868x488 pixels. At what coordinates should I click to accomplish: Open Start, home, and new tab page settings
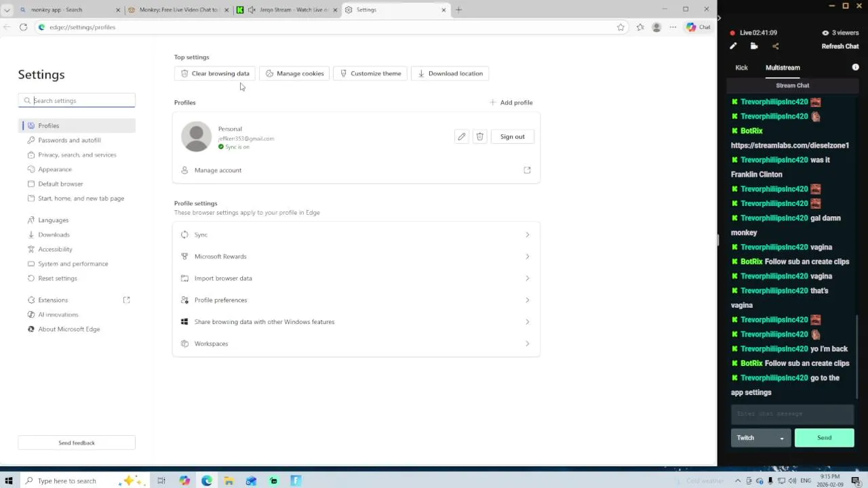point(77,199)
